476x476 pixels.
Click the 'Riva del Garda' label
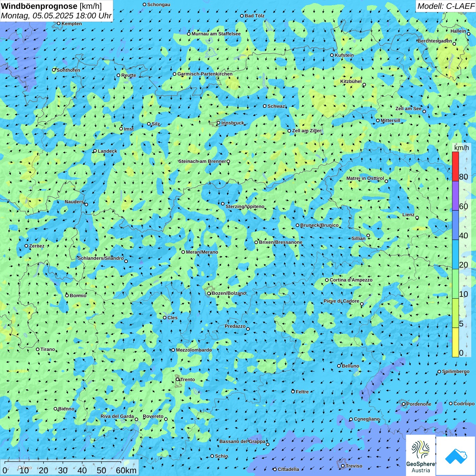pyautogui.click(x=117, y=416)
